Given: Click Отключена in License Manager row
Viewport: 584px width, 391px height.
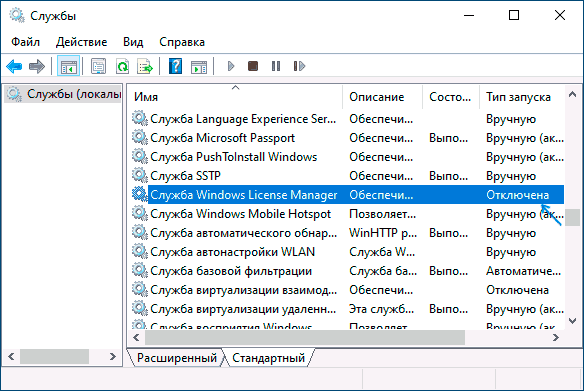Looking at the screenshot, I should coord(517,195).
